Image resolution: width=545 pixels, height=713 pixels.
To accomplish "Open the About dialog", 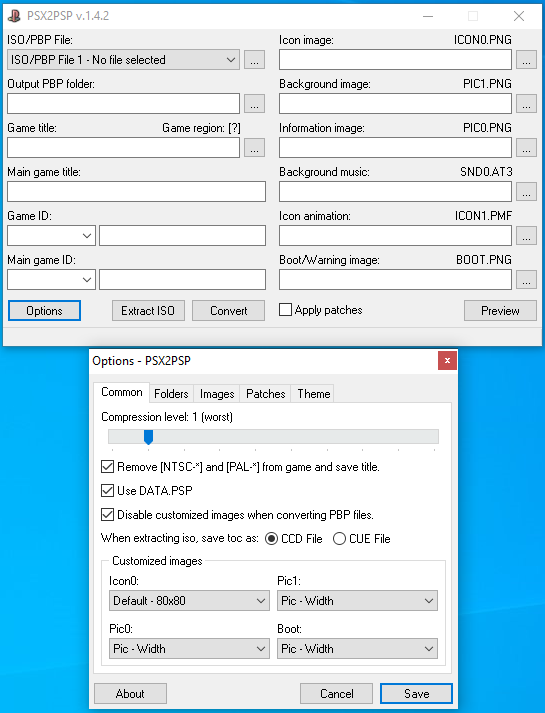I will (x=130, y=693).
